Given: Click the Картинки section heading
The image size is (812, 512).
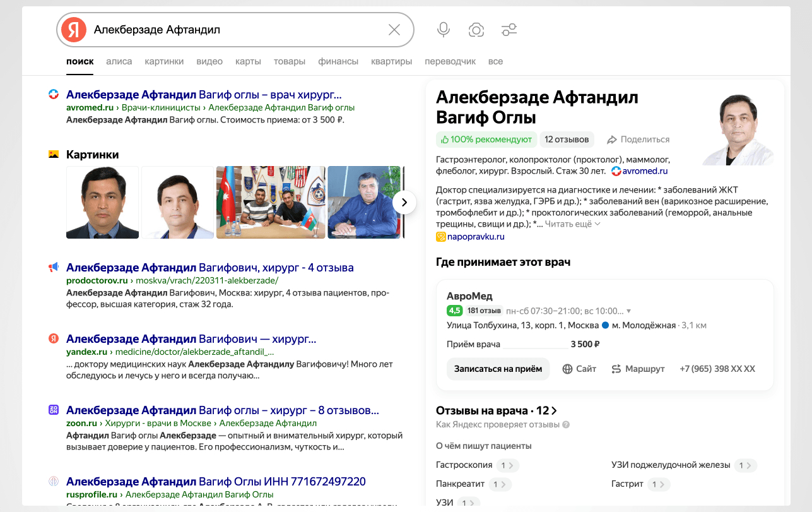Looking at the screenshot, I should 93,154.
